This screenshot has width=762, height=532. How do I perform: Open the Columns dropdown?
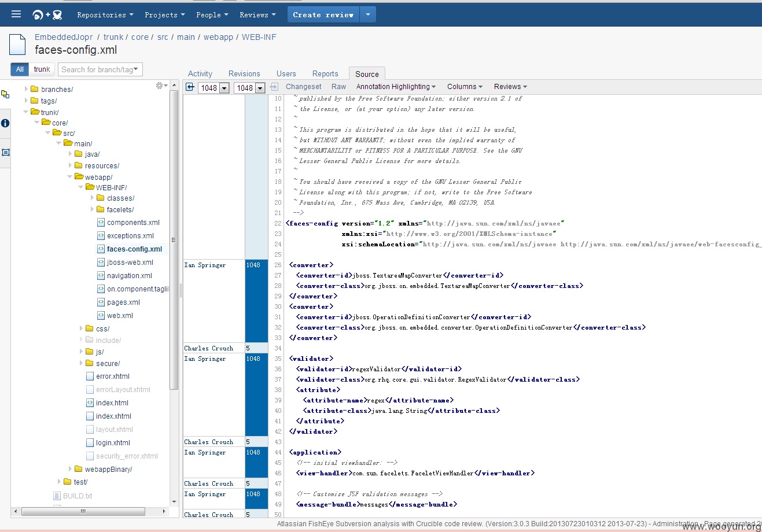[465, 87]
